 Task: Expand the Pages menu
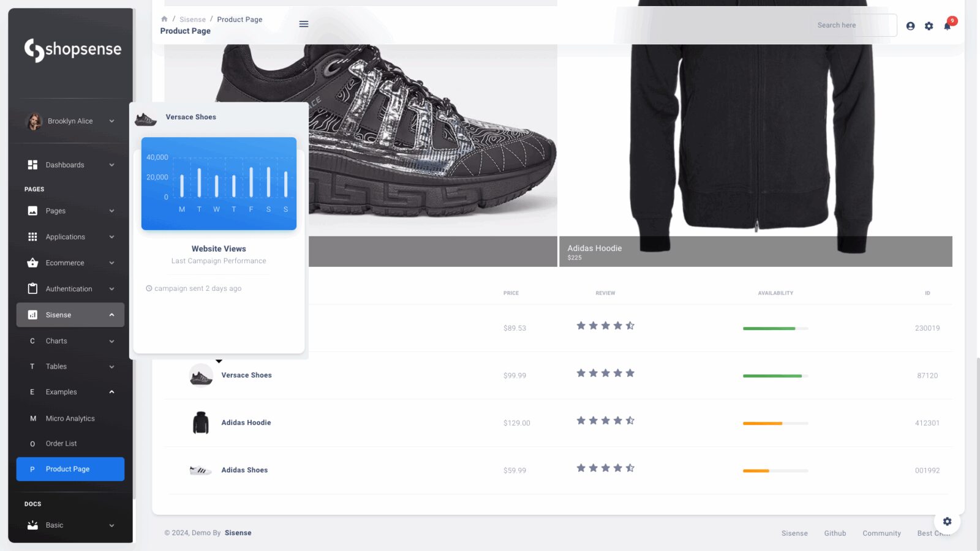coord(111,211)
